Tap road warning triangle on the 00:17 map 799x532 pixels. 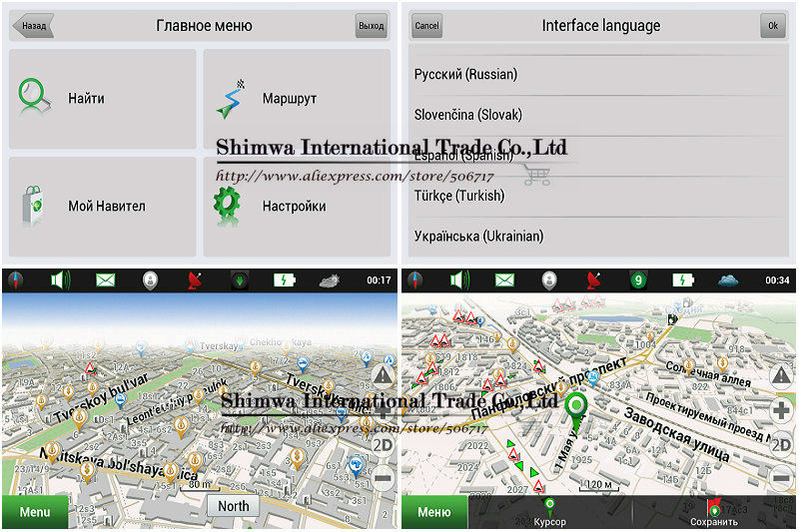point(383,375)
